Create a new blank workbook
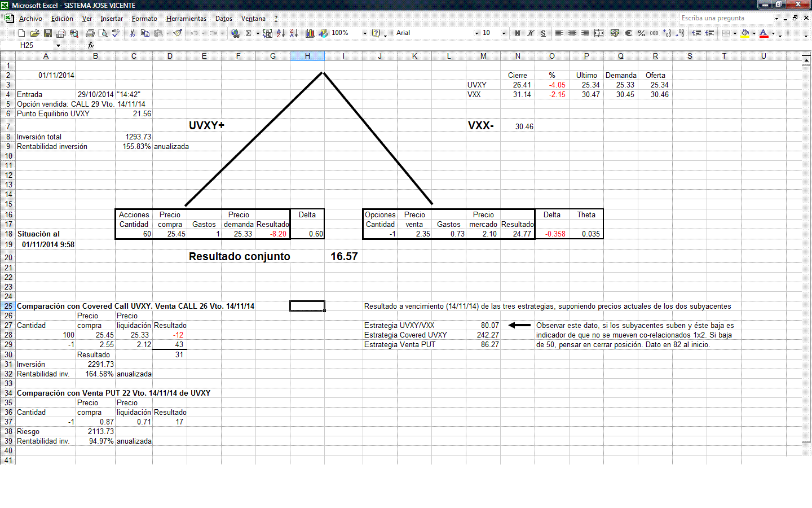The width and height of the screenshot is (812, 508). [21, 33]
